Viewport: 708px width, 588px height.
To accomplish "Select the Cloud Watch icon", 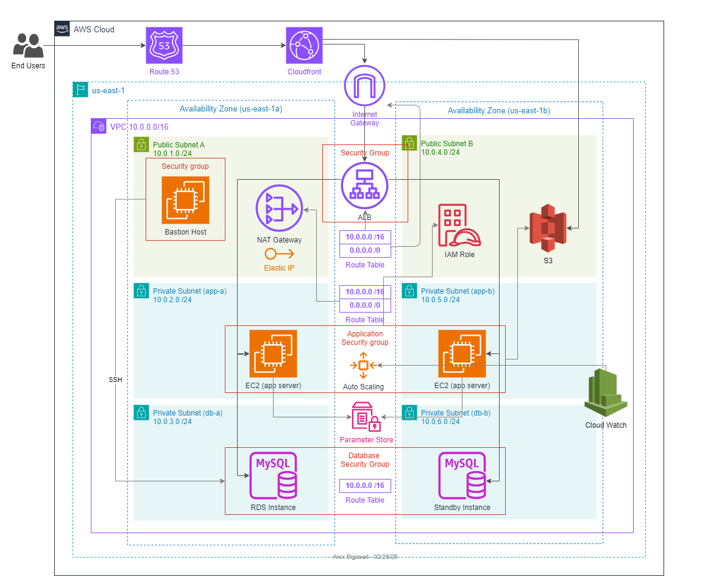I will point(604,393).
